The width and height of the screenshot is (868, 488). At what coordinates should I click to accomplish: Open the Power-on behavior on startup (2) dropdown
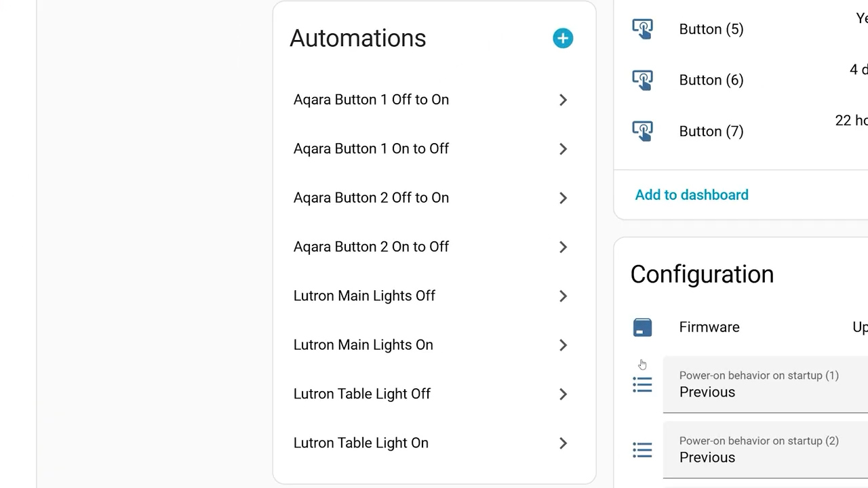pos(766,450)
